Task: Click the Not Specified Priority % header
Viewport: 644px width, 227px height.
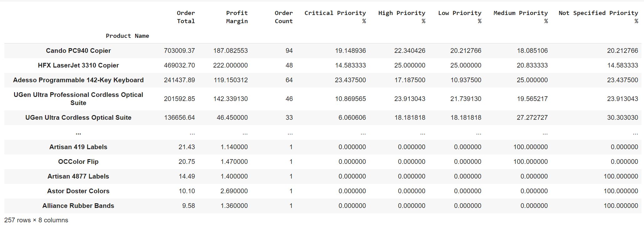Action: (598, 17)
